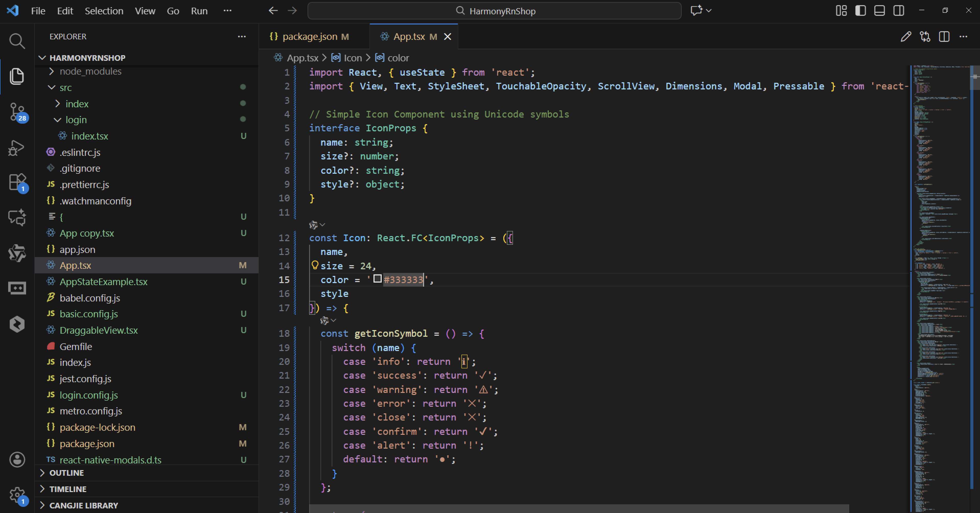This screenshot has height=513, width=980.
Task: Toggle the Primary Side Bar visibility
Action: pyautogui.click(x=860, y=11)
